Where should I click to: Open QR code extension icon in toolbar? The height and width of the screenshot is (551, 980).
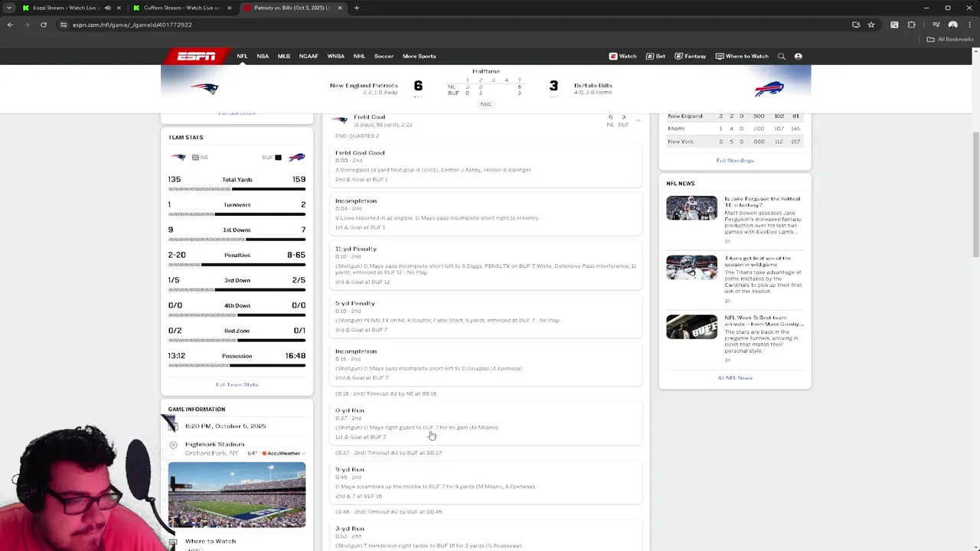(x=894, y=24)
